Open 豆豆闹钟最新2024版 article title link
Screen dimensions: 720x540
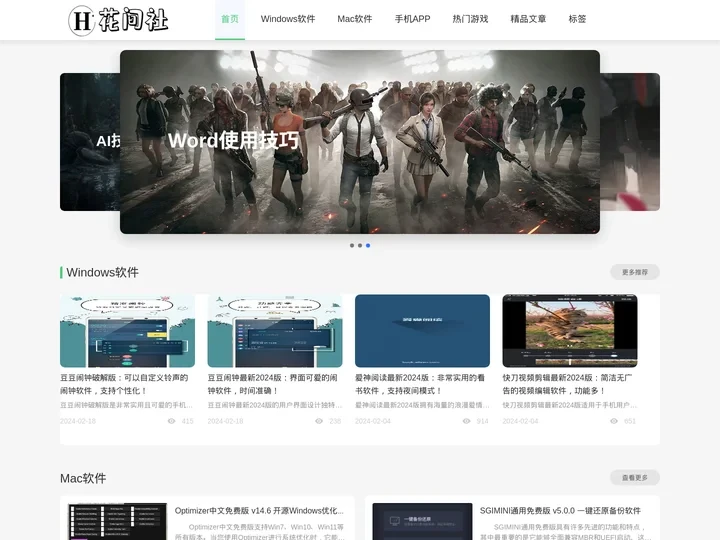pos(272,384)
